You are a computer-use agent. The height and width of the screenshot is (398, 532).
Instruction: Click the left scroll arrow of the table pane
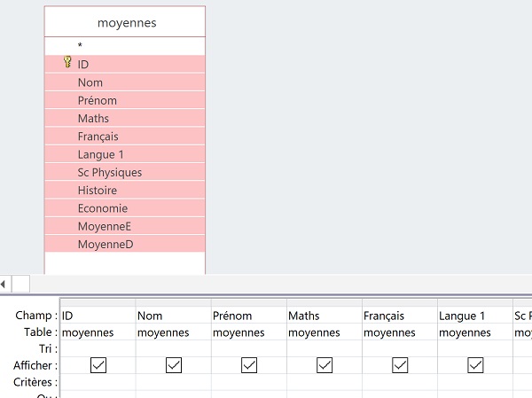pos(3,284)
